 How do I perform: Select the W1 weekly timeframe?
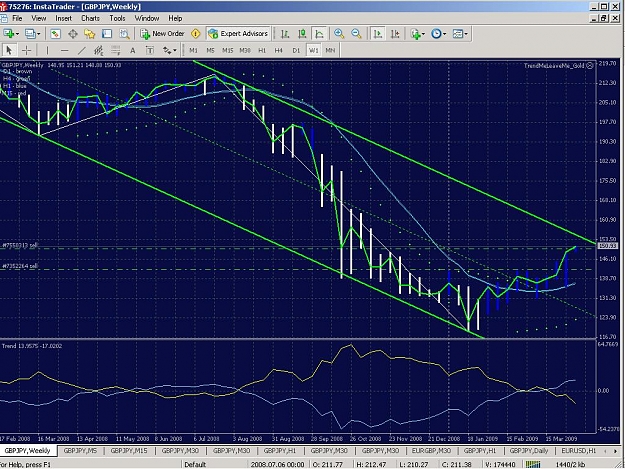[x=313, y=50]
